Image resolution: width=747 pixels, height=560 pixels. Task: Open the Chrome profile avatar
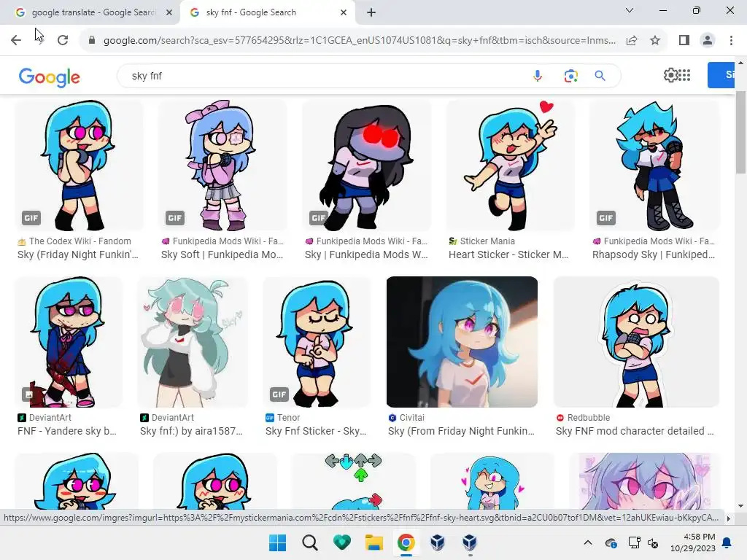point(708,40)
